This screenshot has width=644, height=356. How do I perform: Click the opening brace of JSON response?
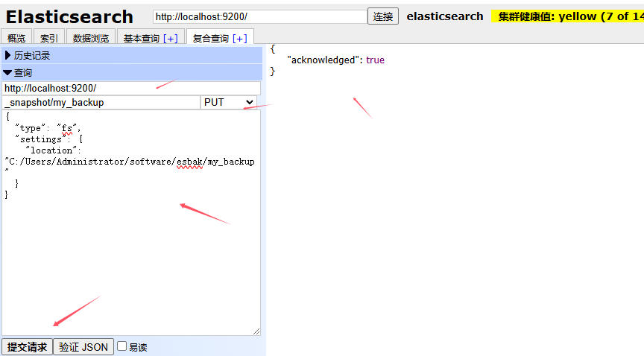[x=273, y=48]
